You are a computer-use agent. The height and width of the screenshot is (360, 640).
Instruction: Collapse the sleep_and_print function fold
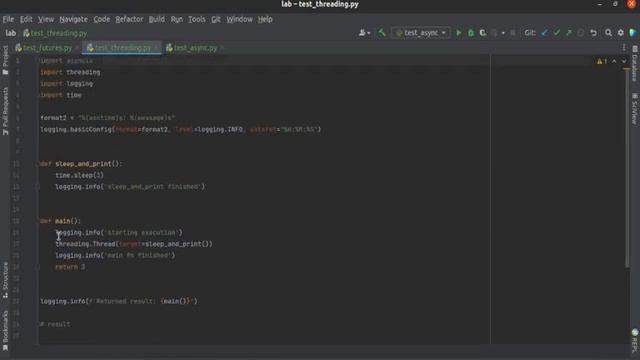(x=37, y=164)
